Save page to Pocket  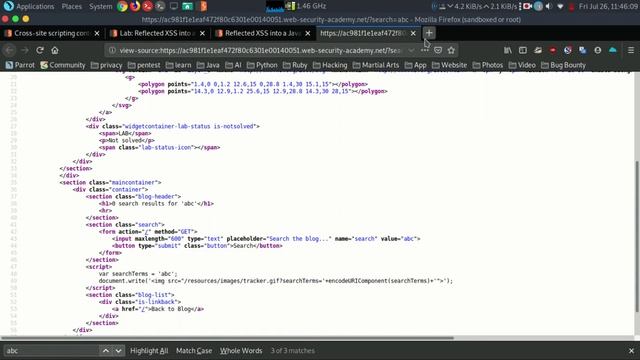438,50
